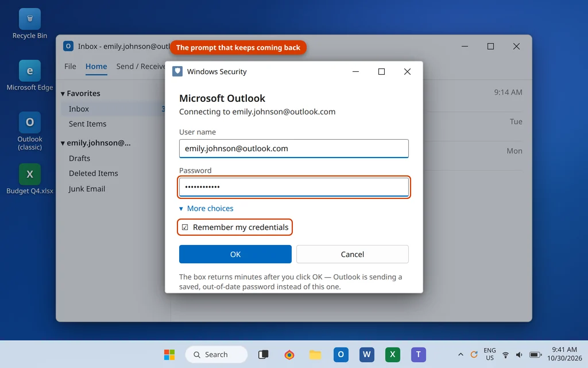Viewport: 588px width, 368px height.
Task: Switch to Outlook on the taskbar
Action: (341, 354)
